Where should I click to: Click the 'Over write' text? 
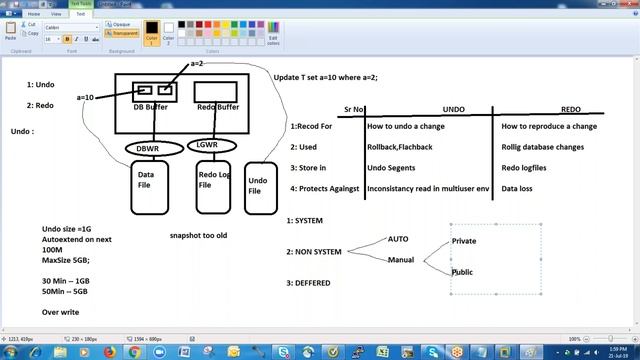[x=60, y=312]
